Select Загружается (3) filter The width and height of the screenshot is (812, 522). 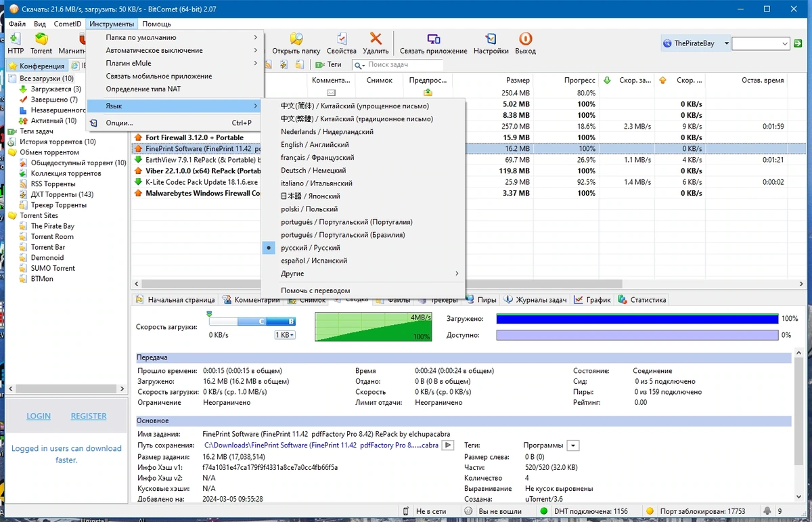coord(56,89)
